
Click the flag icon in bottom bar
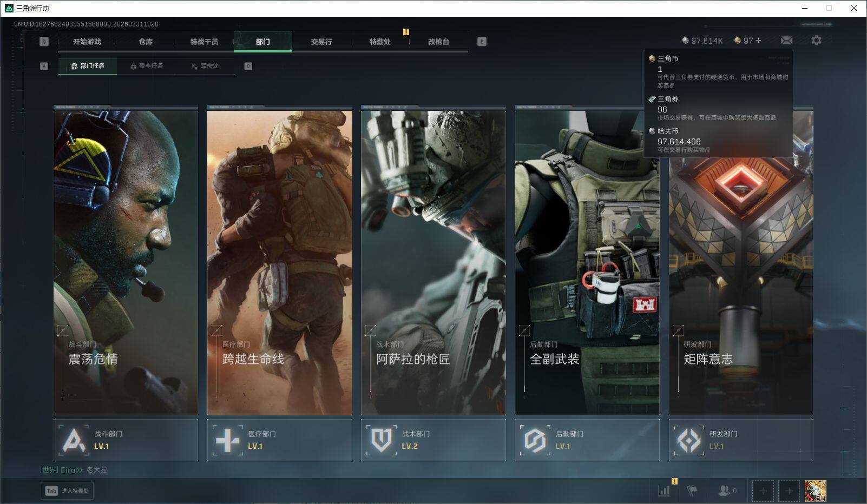coord(692,490)
